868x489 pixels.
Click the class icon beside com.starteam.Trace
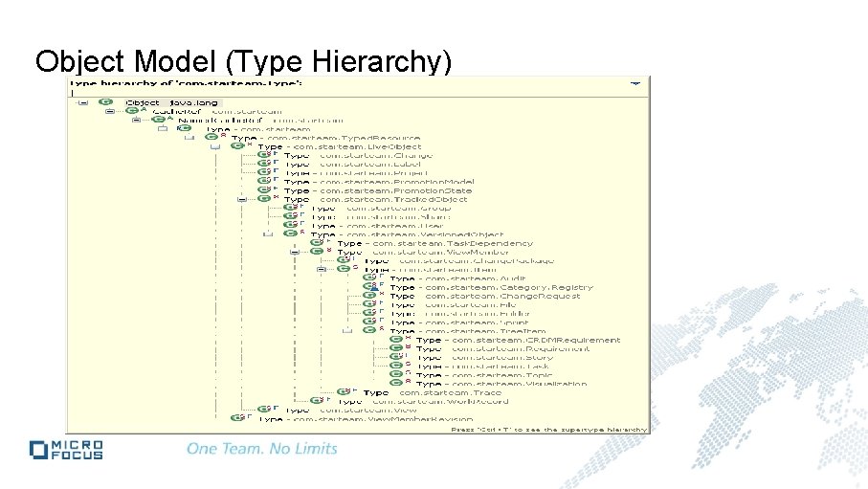coord(344,391)
